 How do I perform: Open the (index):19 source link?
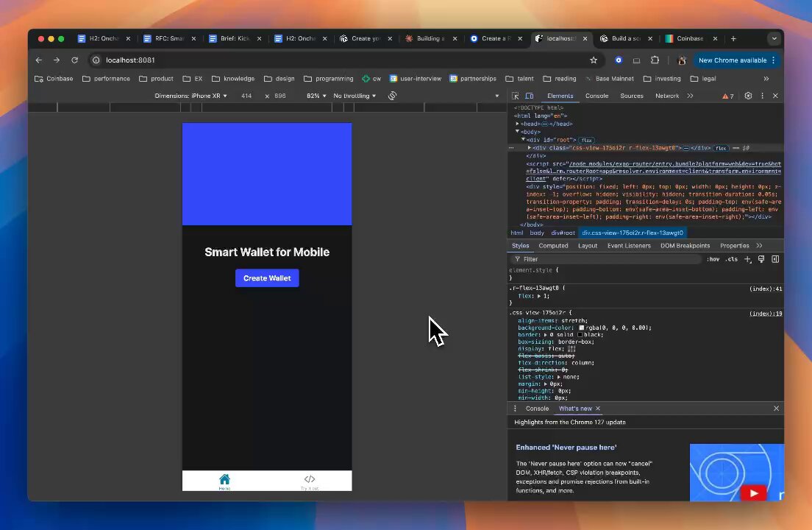click(766, 314)
